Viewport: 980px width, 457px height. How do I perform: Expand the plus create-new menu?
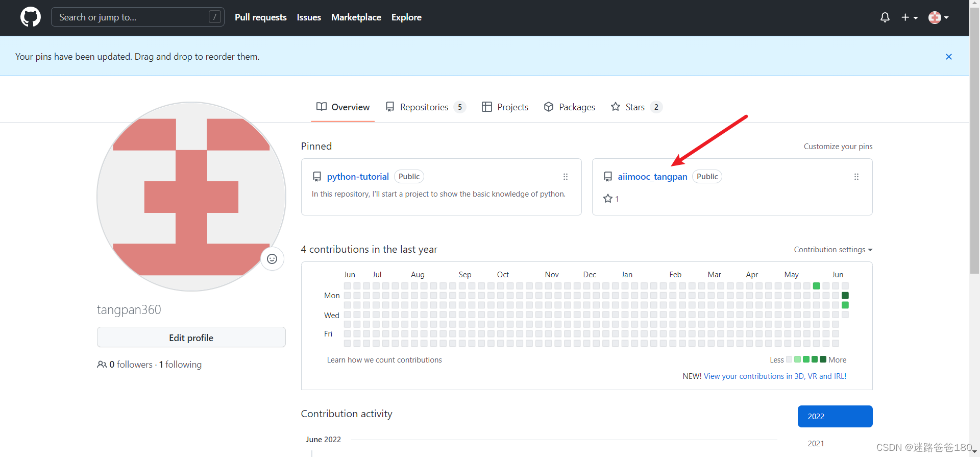pyautogui.click(x=910, y=17)
